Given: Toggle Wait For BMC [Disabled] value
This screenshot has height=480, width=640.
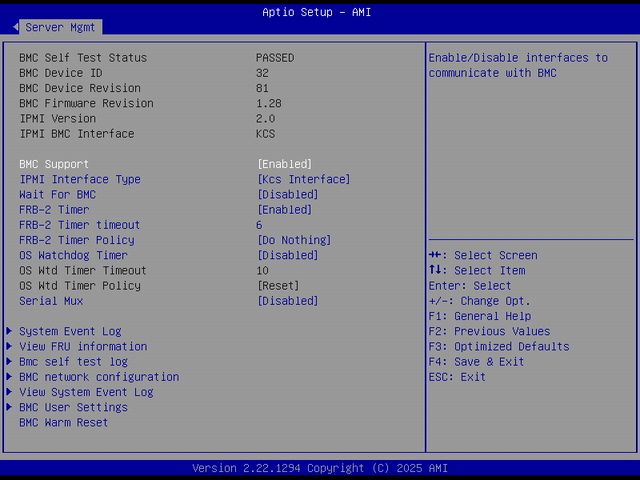Looking at the screenshot, I should coord(288,194).
